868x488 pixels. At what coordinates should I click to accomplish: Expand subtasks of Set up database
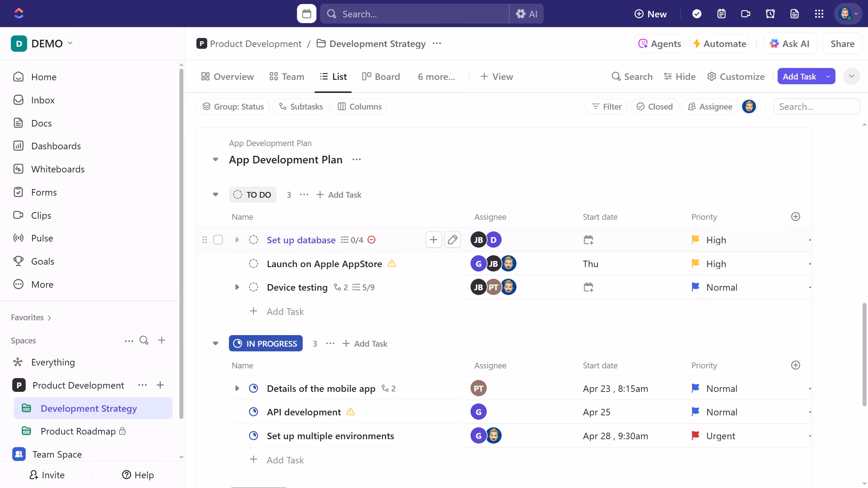click(237, 240)
